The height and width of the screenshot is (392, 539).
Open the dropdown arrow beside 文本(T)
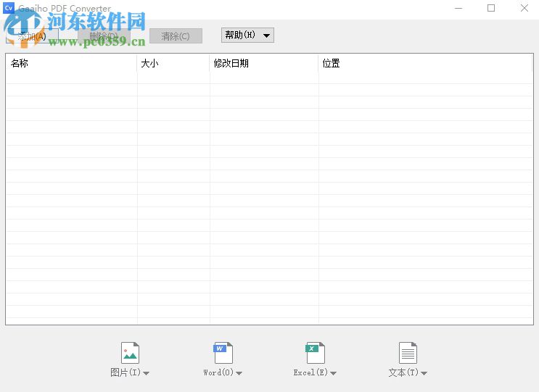(424, 374)
